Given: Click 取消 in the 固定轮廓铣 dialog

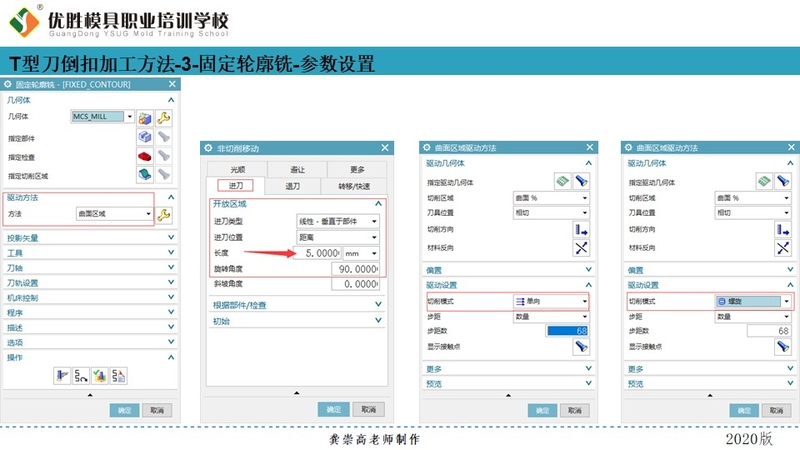Looking at the screenshot, I should (157, 410).
